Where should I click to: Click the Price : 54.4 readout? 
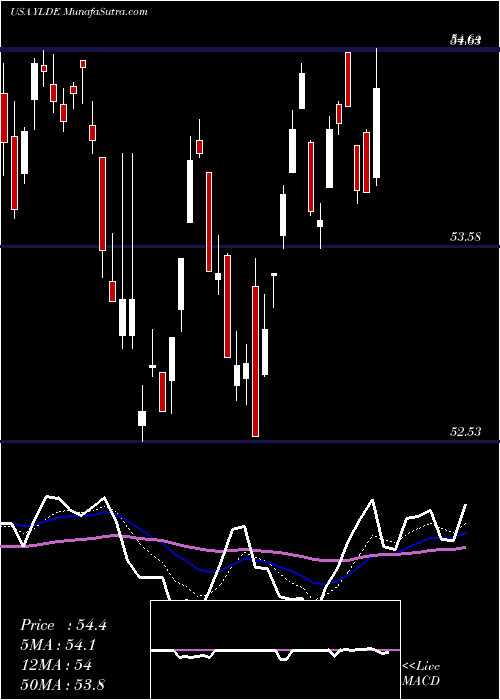tap(63, 625)
